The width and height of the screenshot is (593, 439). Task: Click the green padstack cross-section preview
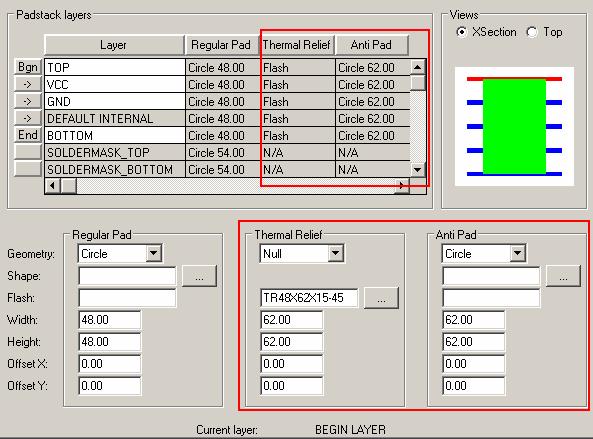tap(514, 126)
